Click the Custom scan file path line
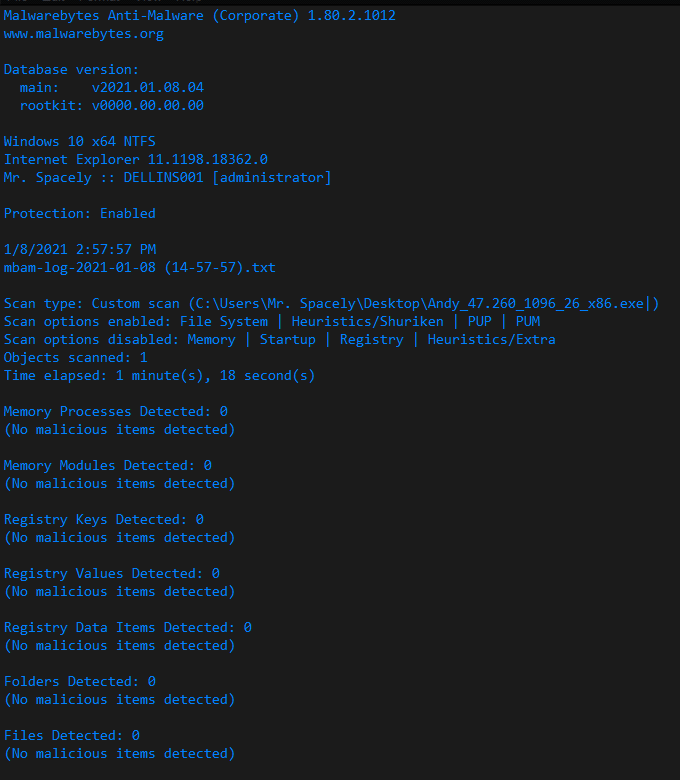 [x=331, y=303]
